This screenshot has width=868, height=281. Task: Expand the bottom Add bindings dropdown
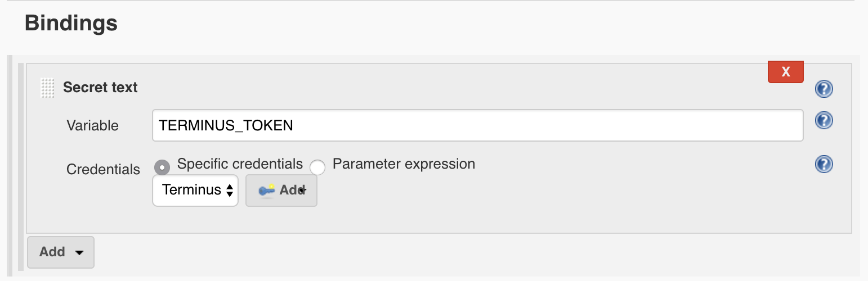[x=60, y=252]
